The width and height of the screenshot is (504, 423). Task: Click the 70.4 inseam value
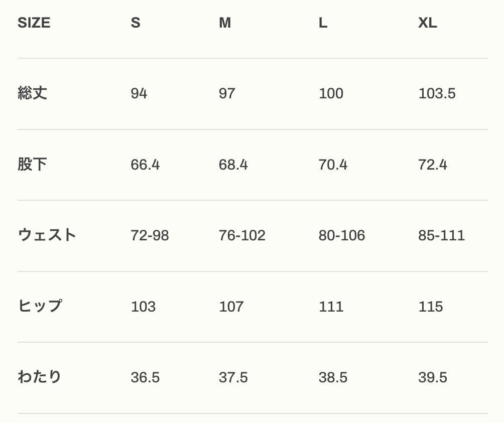click(x=333, y=165)
